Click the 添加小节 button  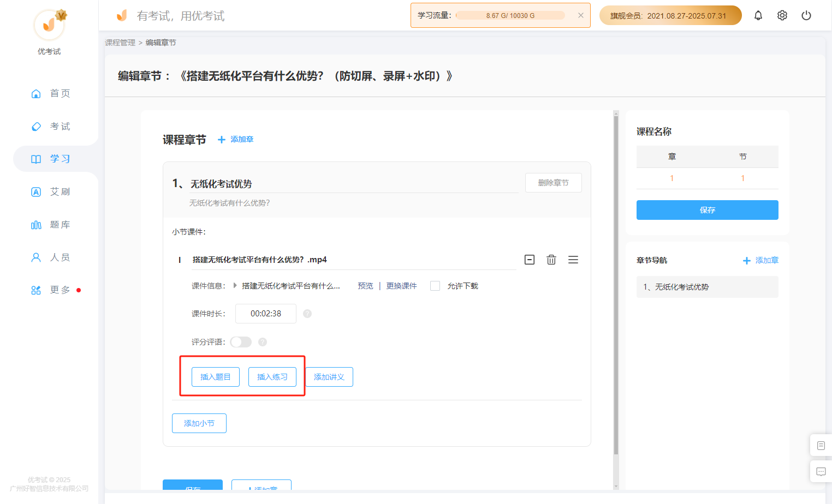click(199, 423)
